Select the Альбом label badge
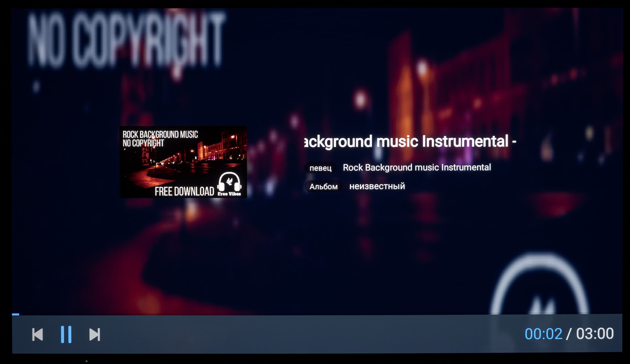Screen dimensions: 630x364 323,187
